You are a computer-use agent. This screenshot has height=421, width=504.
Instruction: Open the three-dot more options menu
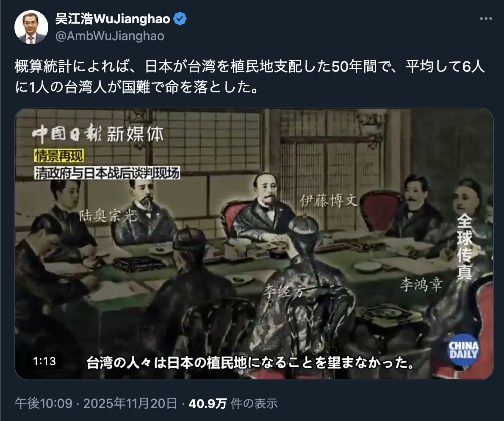click(x=486, y=19)
